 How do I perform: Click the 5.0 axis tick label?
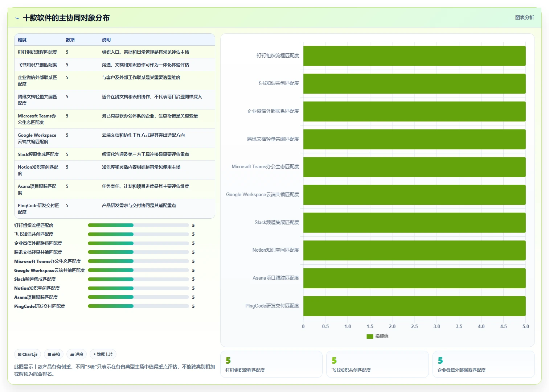coord(525,326)
